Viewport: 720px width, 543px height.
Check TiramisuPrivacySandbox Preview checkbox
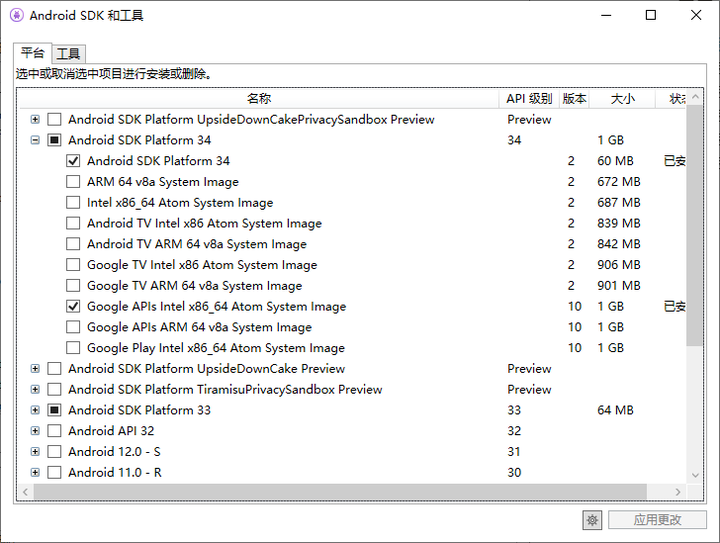pos(54,389)
